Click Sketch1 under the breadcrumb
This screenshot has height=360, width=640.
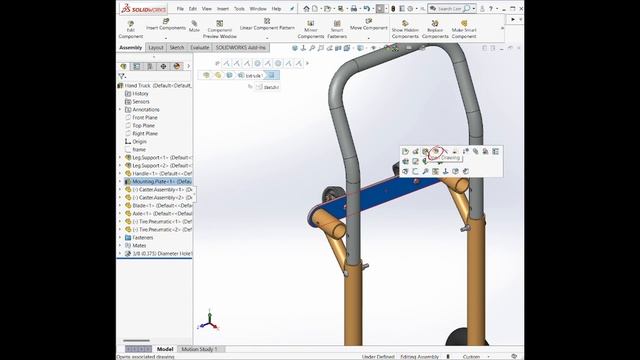(x=267, y=87)
